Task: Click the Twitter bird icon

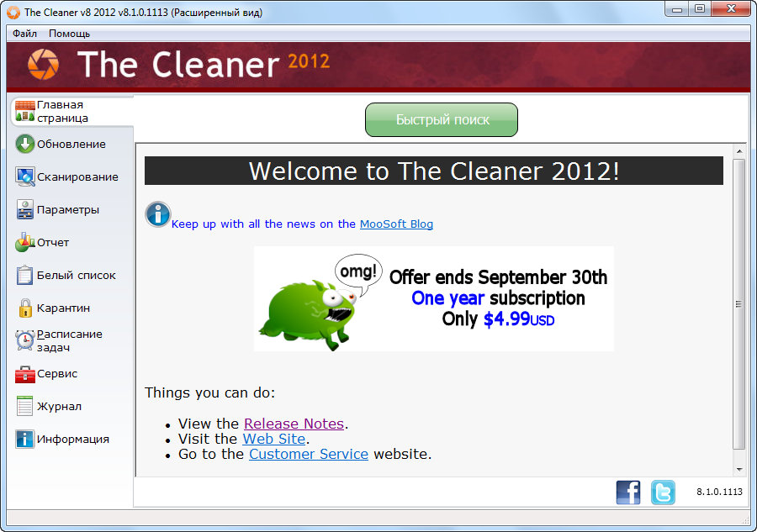Action: (x=663, y=492)
